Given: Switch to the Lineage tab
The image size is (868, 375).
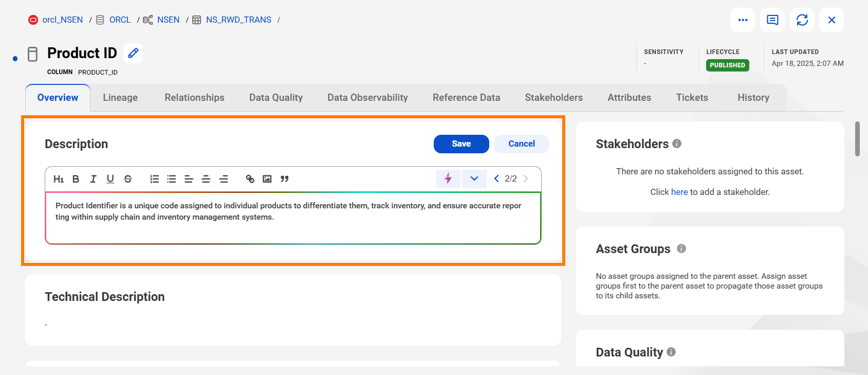Looking at the screenshot, I should [120, 98].
